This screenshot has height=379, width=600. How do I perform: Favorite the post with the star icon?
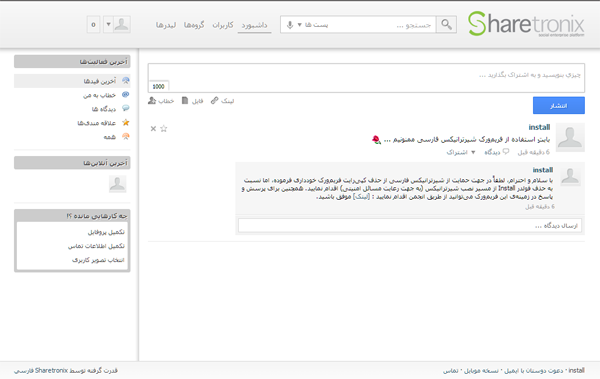tap(164, 129)
